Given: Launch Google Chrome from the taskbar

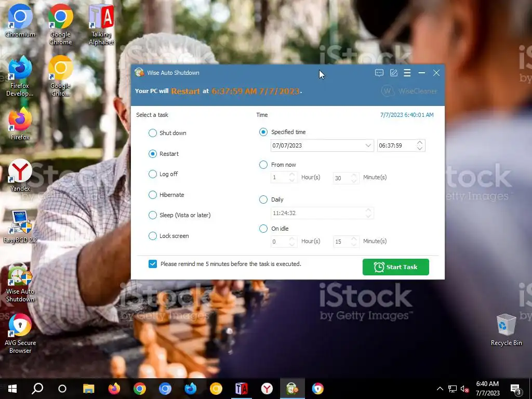Looking at the screenshot, I should [139, 389].
